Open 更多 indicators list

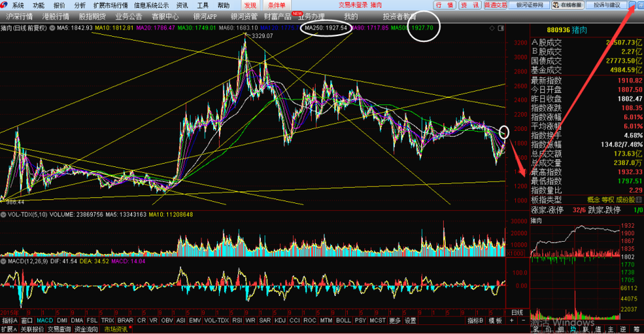tap(394, 320)
